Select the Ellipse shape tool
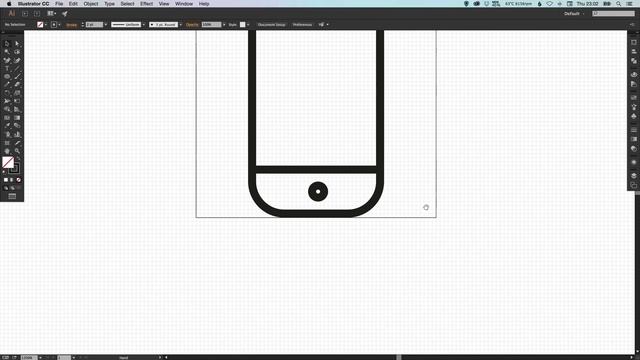Viewport: 640px width, 360px height. (7, 76)
